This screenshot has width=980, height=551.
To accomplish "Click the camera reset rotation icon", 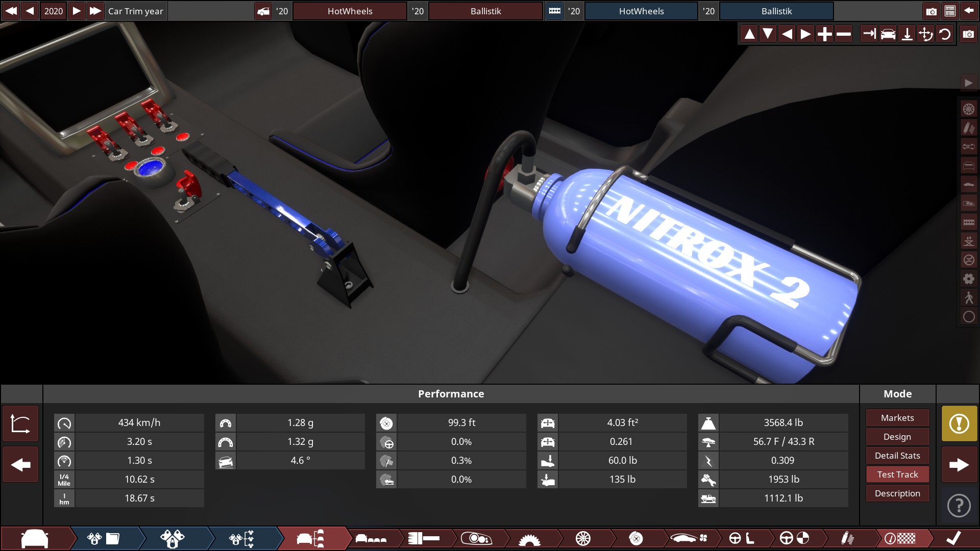I will [x=945, y=34].
